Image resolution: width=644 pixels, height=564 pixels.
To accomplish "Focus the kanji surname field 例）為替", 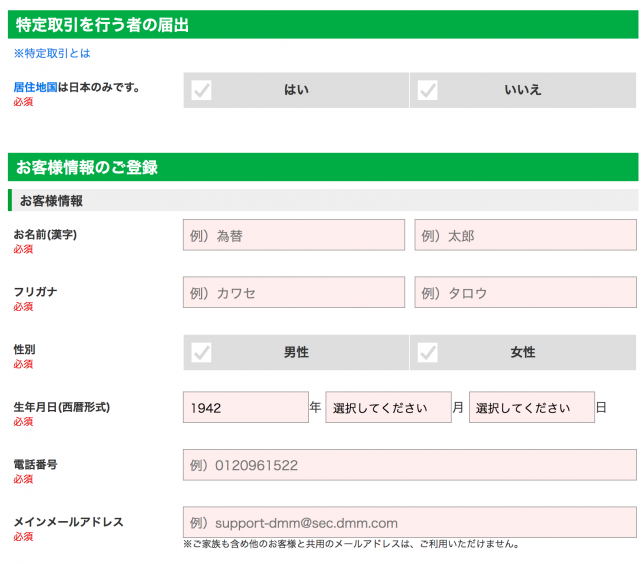I will tap(294, 236).
